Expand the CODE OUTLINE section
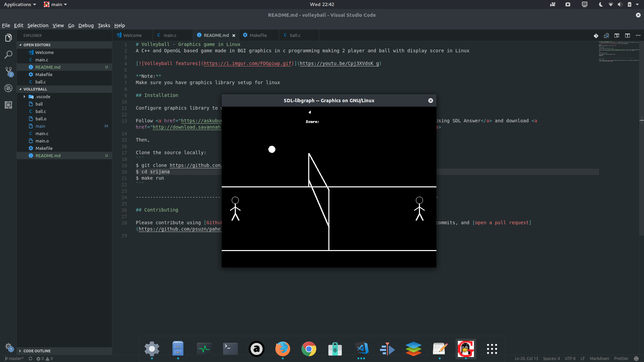The height and width of the screenshot is (362, 644). pyautogui.click(x=64, y=351)
